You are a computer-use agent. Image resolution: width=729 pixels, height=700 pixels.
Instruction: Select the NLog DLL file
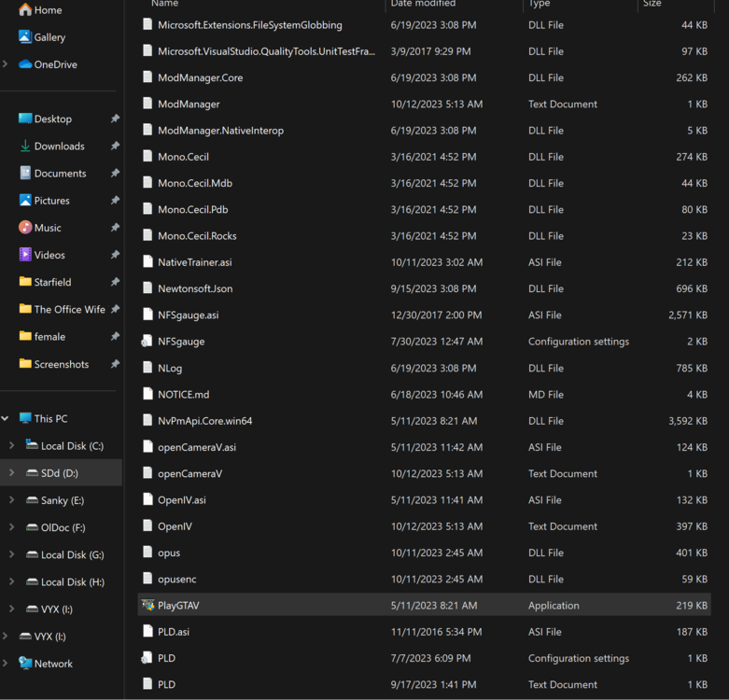coord(424,368)
